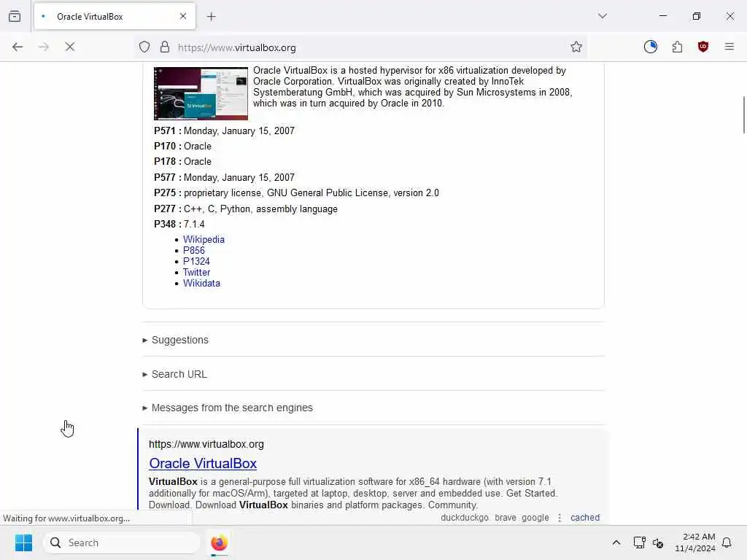Open the clock showing 2:42 AM
Screen dimensions: 747x560
pos(694,542)
